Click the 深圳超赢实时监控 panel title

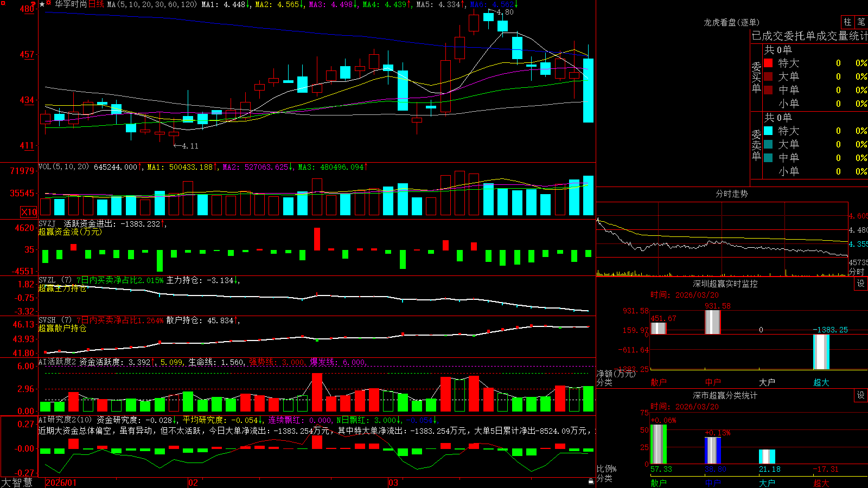point(725,284)
